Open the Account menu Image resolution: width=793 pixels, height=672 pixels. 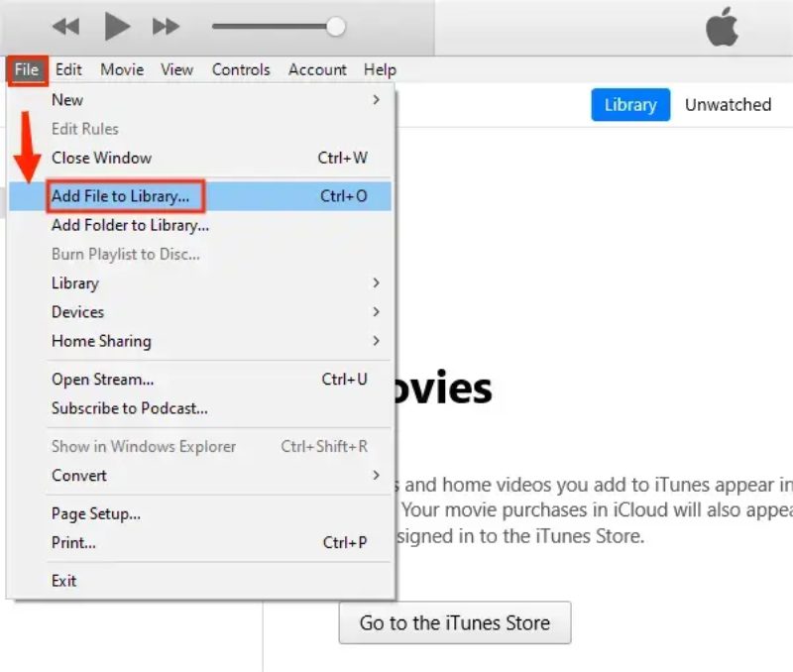(x=317, y=69)
